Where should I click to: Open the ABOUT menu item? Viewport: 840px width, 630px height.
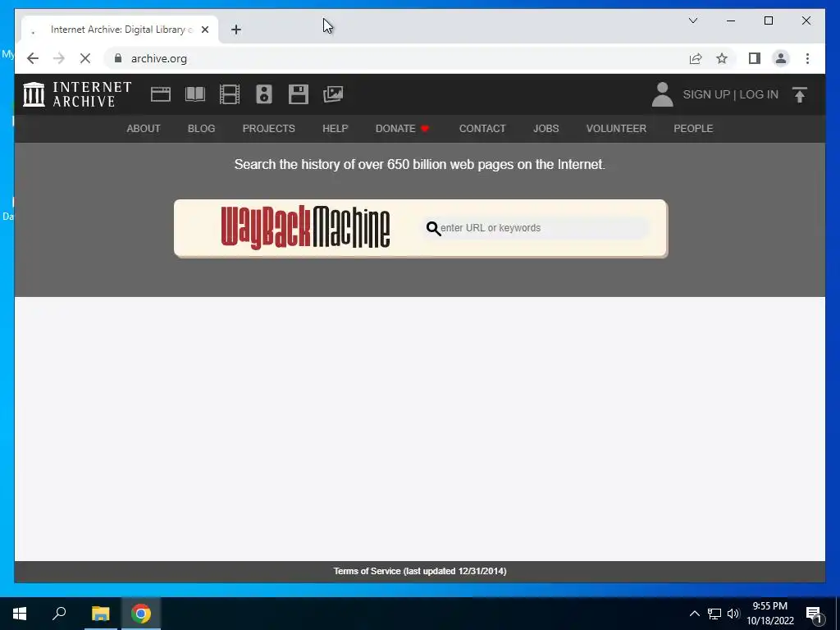143,129
